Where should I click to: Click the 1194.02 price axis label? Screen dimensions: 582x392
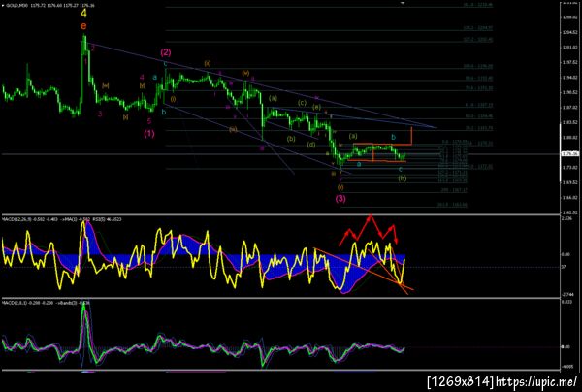pyautogui.click(x=570, y=78)
